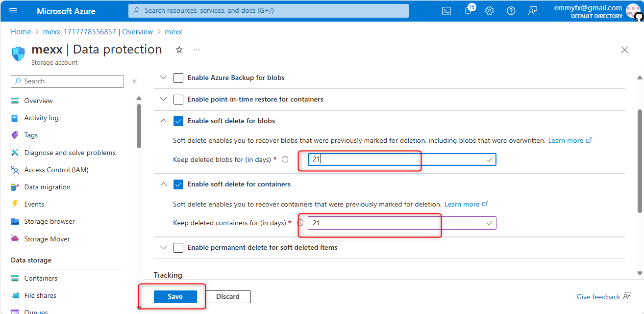Image resolution: width=644 pixels, height=314 pixels.
Task: Open the Help question mark icon
Action: pyautogui.click(x=511, y=11)
